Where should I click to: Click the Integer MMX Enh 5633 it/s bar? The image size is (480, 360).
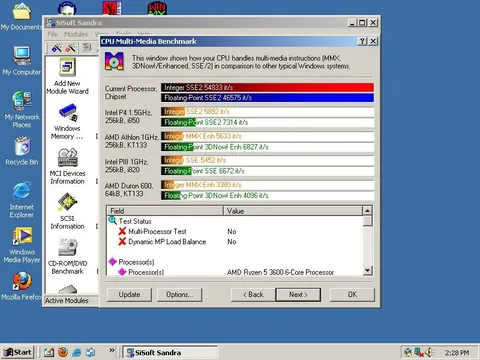click(x=267, y=136)
